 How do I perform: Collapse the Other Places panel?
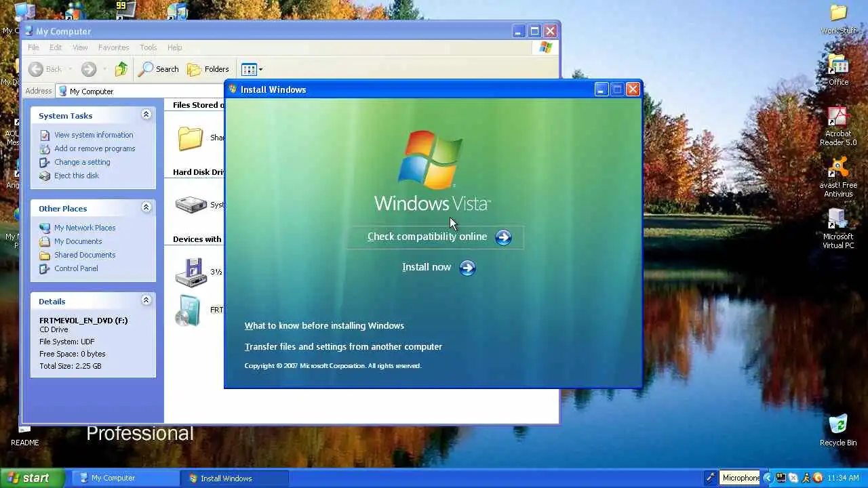pyautogui.click(x=146, y=207)
